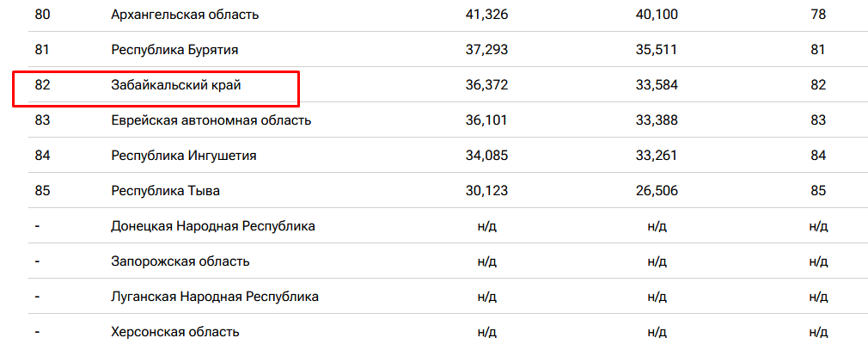Click the Республика Ингушетия row label
The image size is (868, 344).
pos(184,156)
